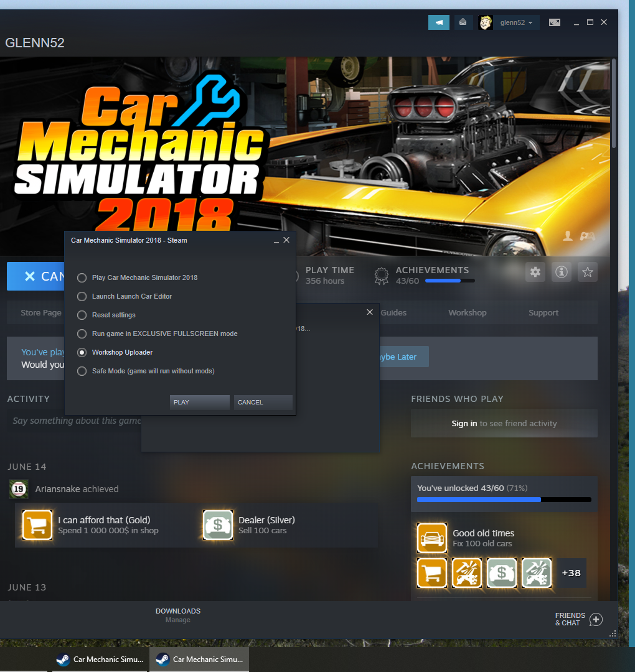Click the silver wrench-and-car achievement thumbnail
Viewport: 635px width, 672px height.
(537, 573)
